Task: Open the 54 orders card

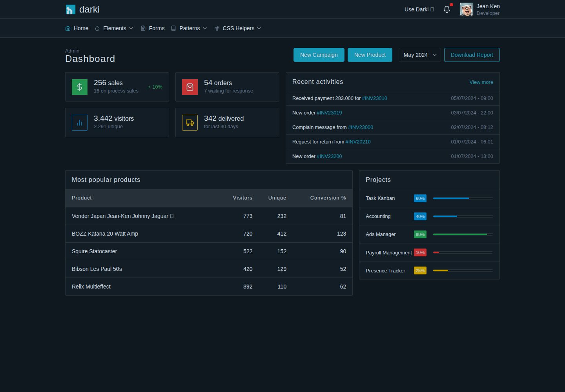Action: pos(227,87)
